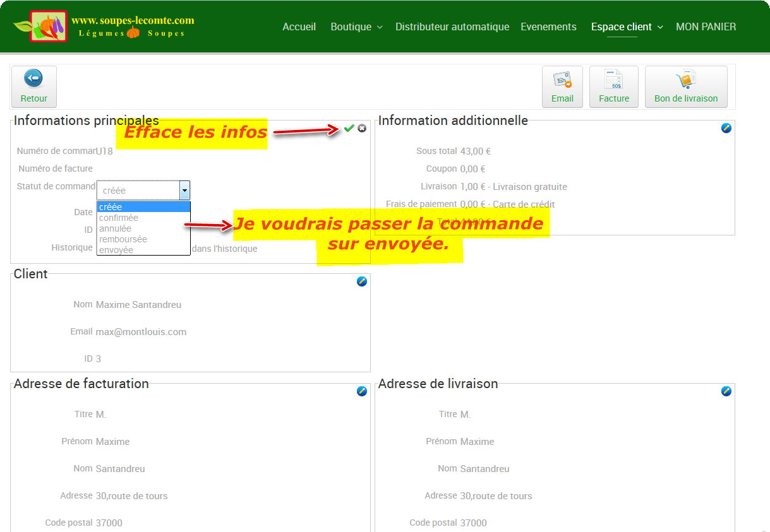Click billing address 30,route de tours
The width and height of the screenshot is (770, 532).
pyautogui.click(x=131, y=496)
